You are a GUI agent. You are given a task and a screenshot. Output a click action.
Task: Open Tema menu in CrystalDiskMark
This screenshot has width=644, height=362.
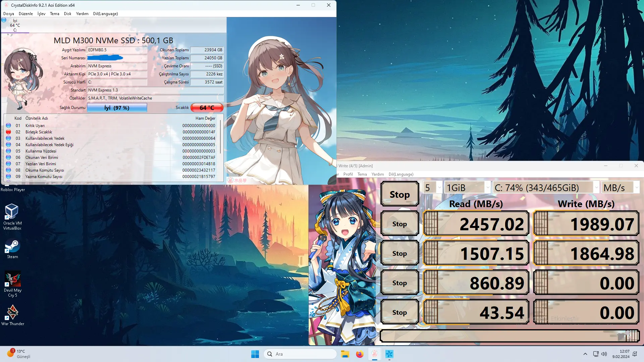(x=362, y=174)
